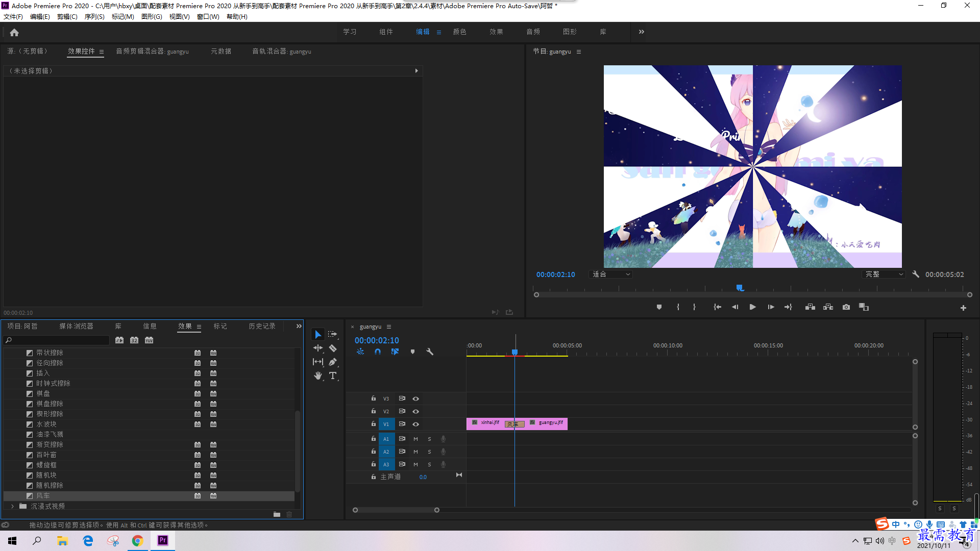Click program monitor playhead scrubber
The width and height of the screenshot is (980, 551).
740,288
